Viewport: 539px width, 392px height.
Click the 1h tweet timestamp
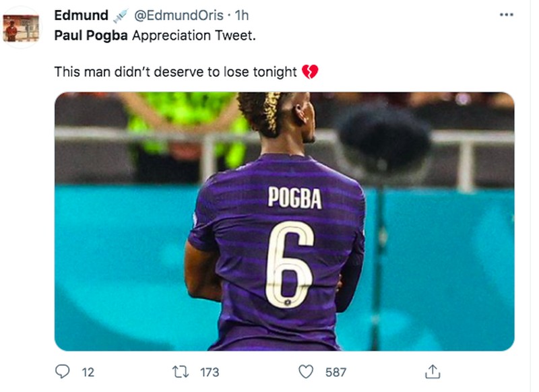241,15
